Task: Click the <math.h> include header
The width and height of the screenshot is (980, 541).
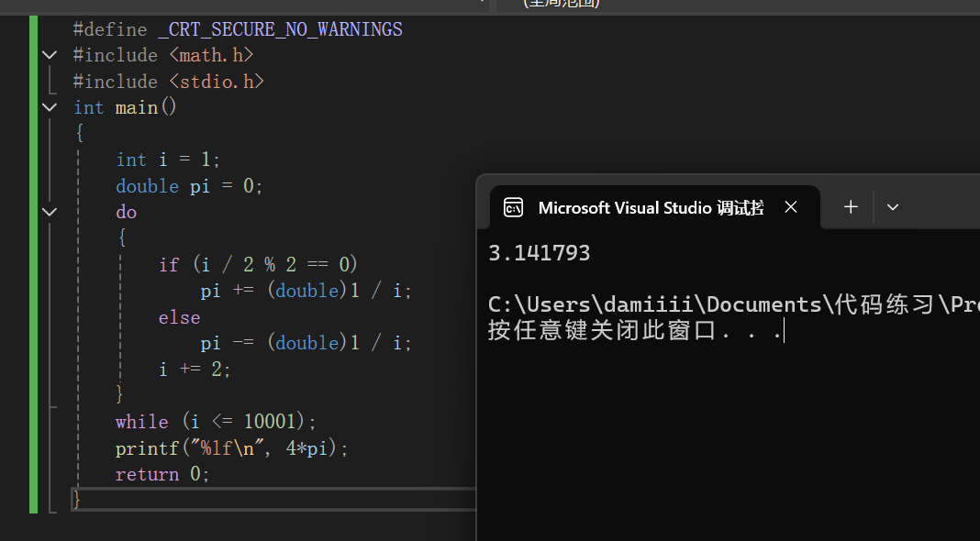Action: click(x=211, y=56)
